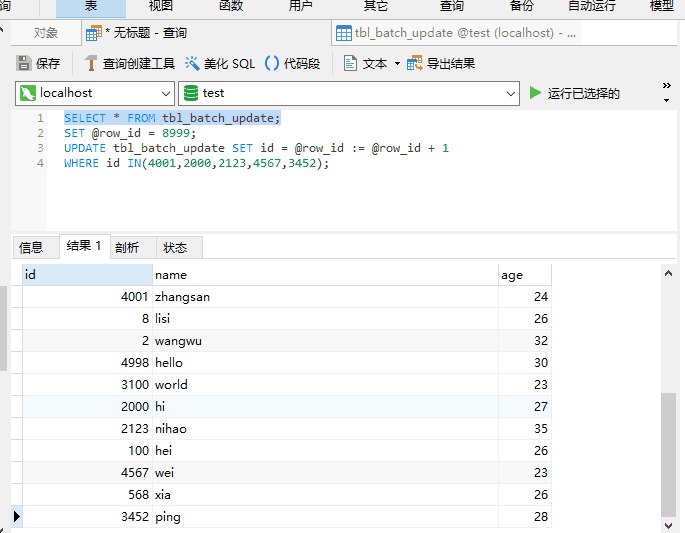Click the View (视图) main toolbar item

pyautogui.click(x=161, y=6)
